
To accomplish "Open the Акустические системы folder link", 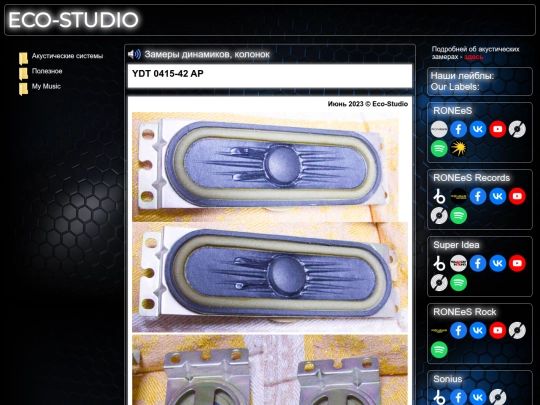I will coord(67,56).
